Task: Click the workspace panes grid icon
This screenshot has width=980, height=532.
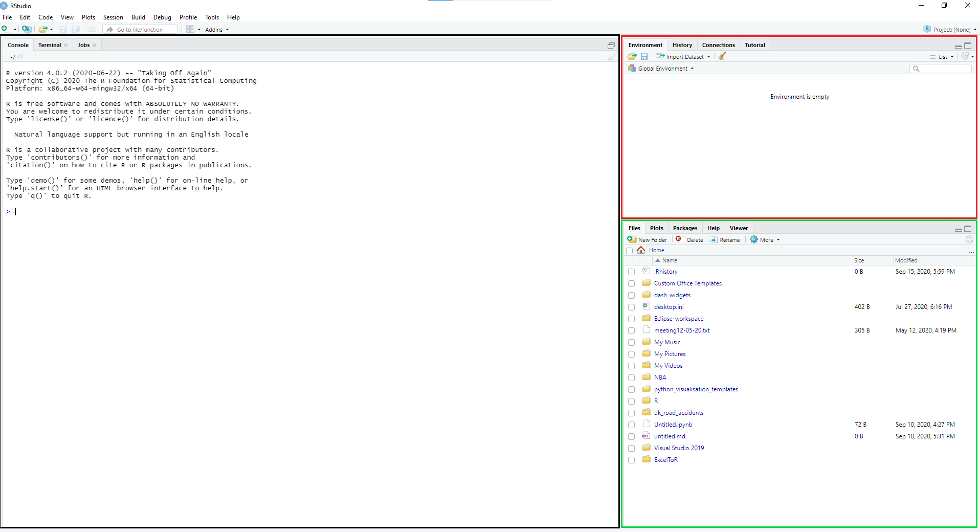Action: (190, 29)
